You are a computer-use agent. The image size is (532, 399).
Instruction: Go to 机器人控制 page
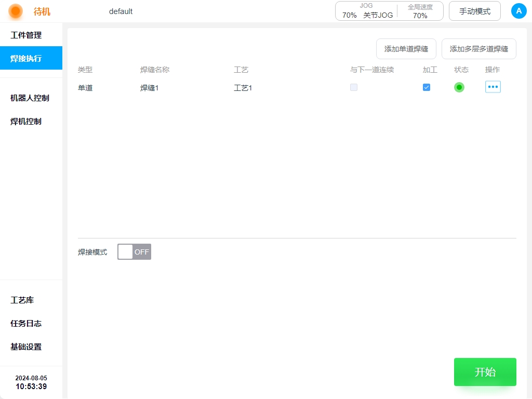tap(30, 98)
